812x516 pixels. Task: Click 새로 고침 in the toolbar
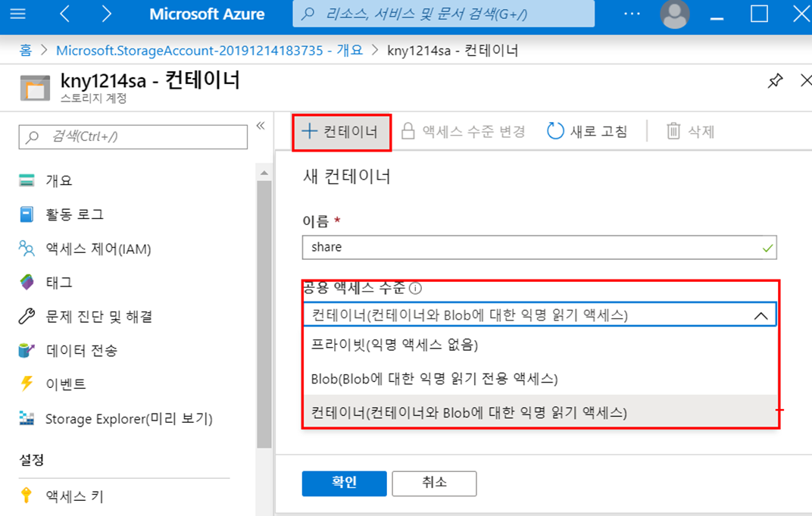click(x=587, y=132)
